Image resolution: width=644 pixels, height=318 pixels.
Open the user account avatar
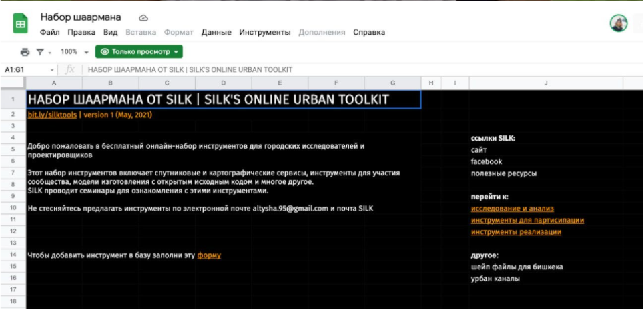point(619,23)
